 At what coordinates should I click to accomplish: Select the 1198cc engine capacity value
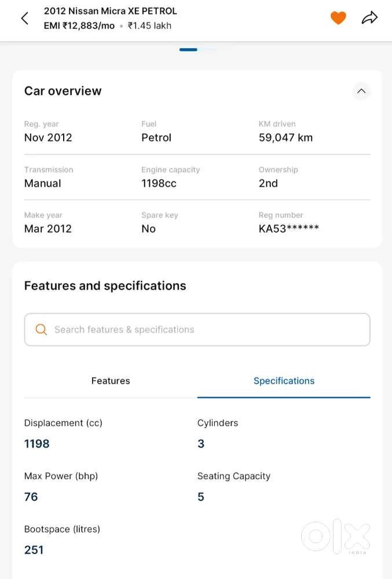click(159, 183)
